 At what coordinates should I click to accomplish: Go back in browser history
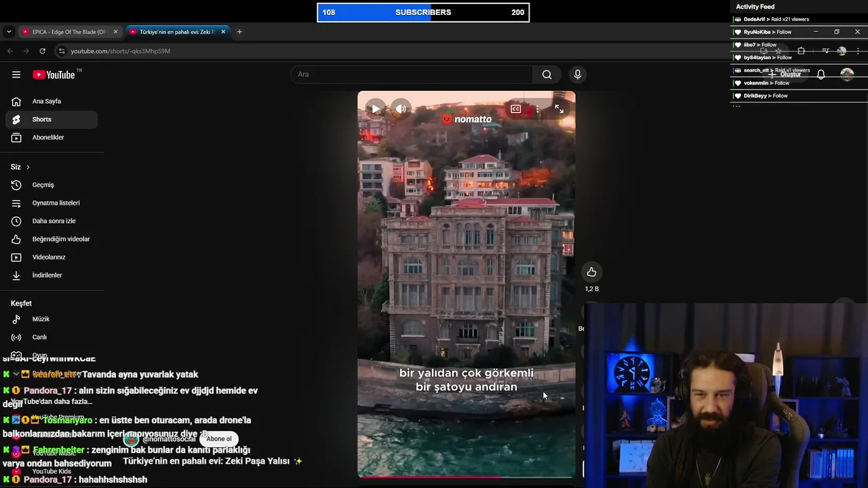pyautogui.click(x=9, y=51)
